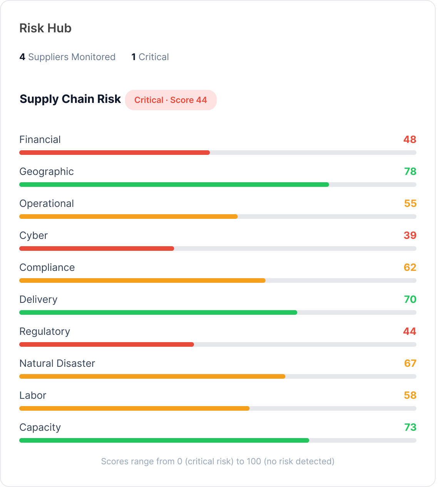
Task: Click the scores range footnote text
Action: click(217, 461)
